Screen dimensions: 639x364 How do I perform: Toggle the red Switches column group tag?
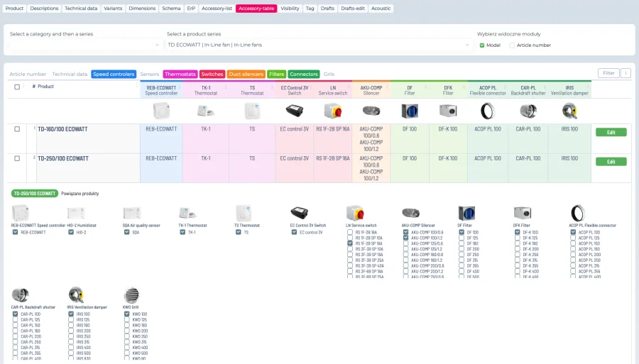pyautogui.click(x=212, y=74)
